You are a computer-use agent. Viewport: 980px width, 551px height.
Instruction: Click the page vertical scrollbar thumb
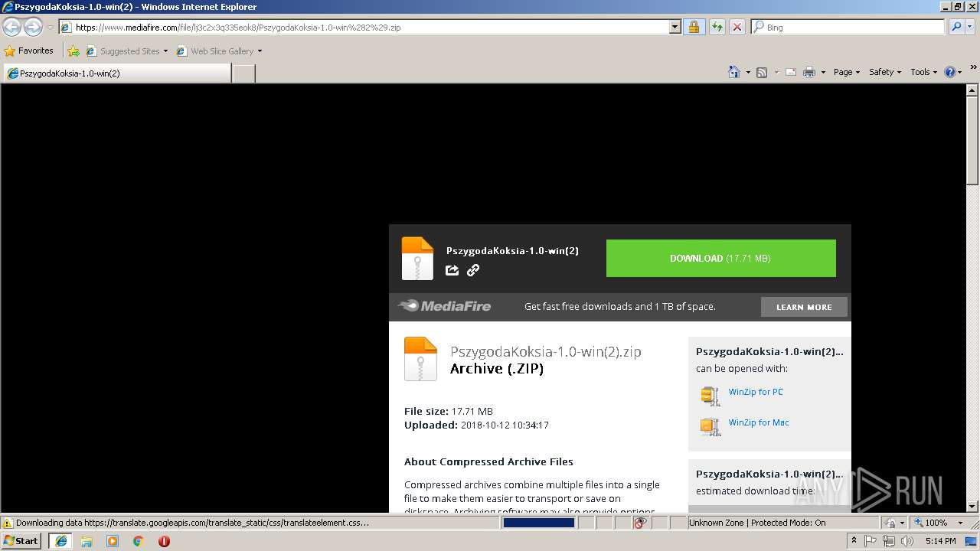pyautogui.click(x=972, y=141)
